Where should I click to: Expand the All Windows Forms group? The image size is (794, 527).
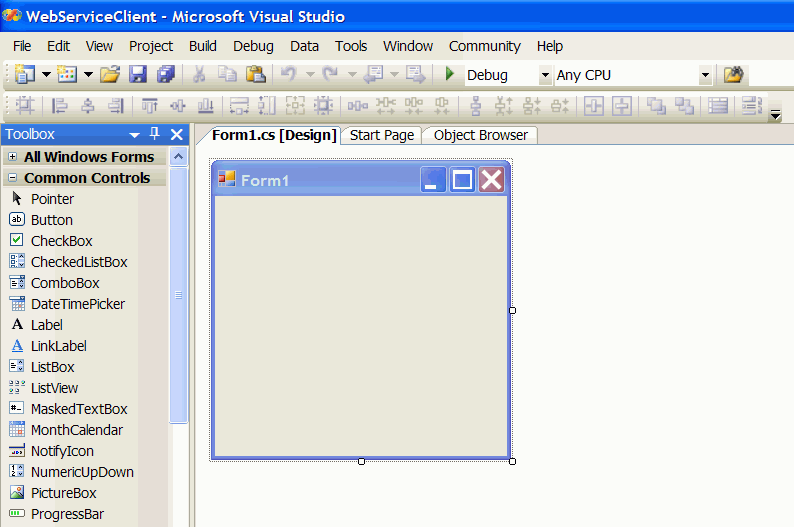(13, 157)
